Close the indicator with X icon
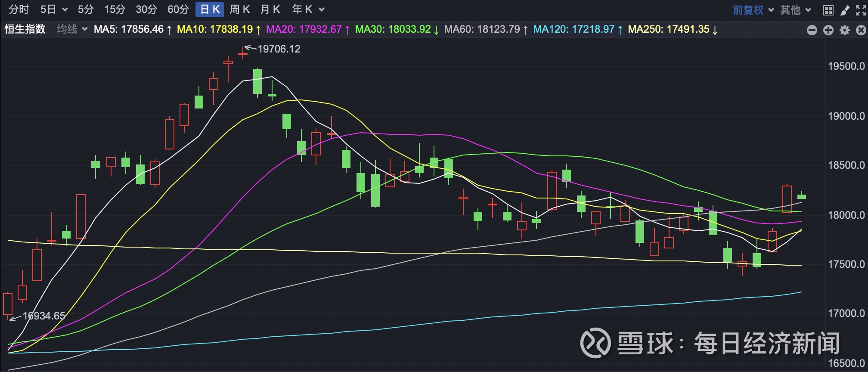 tap(861, 30)
